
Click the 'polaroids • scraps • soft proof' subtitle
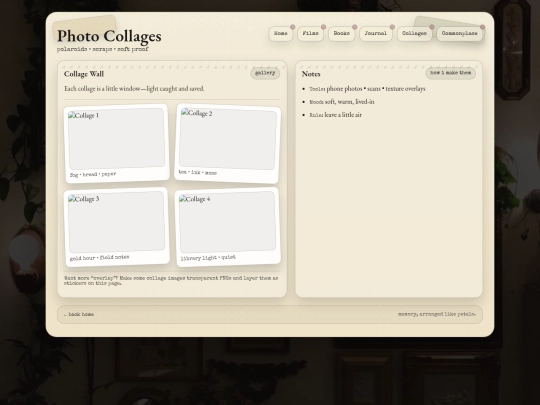[103, 49]
